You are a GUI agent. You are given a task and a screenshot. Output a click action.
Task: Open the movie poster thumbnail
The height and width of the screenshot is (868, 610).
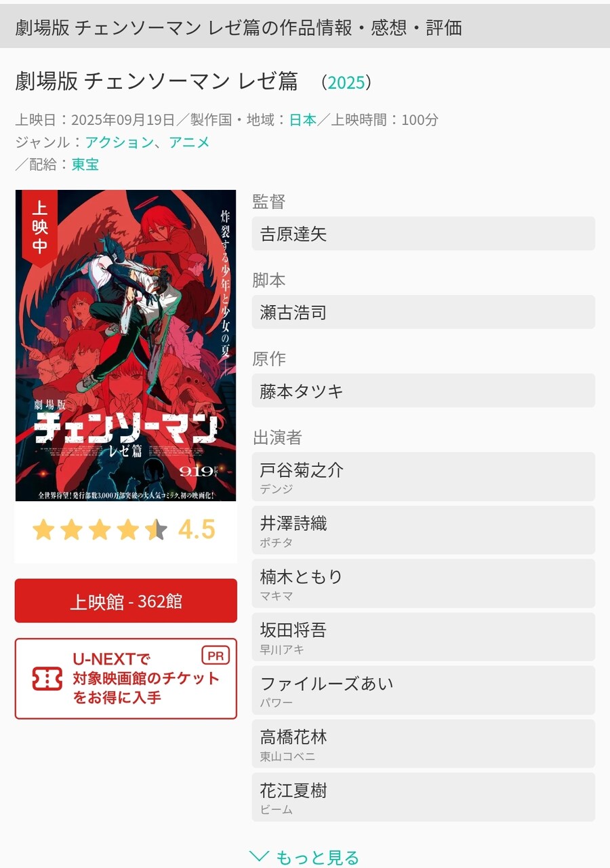(x=126, y=346)
